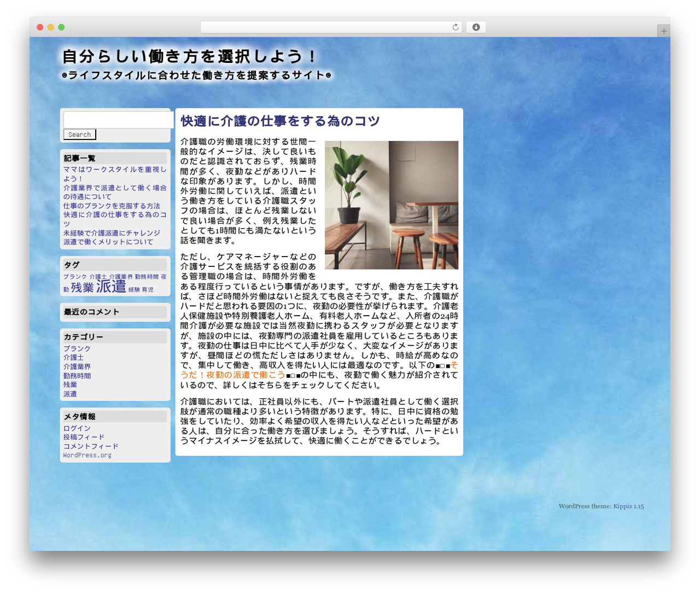Click the article's room interior photo
This screenshot has height=593, width=700.
392,205
